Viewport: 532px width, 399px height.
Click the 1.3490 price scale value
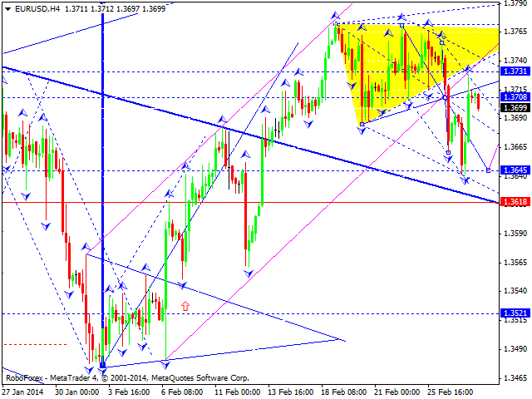(x=515, y=349)
